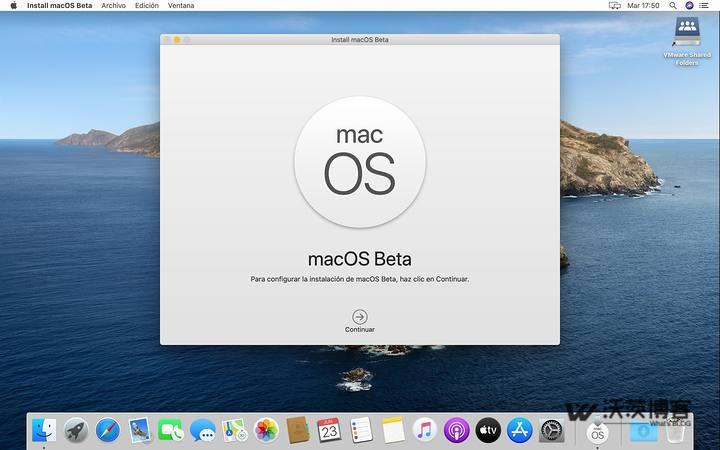Open VMware Shared Folders desktop icon
The image size is (720, 450).
pyautogui.click(x=687, y=41)
